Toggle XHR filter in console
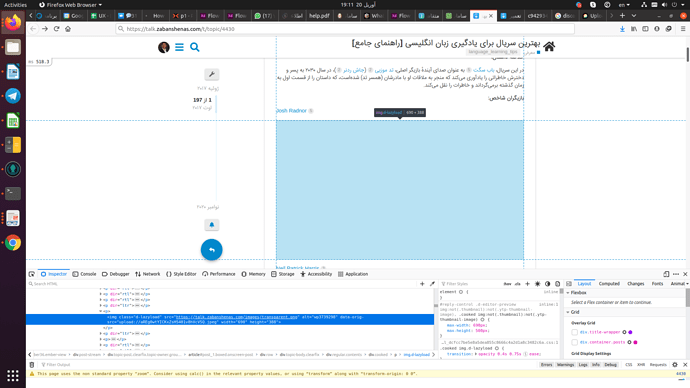Image resolution: width=690 pixels, height=388 pixels. pos(641,365)
